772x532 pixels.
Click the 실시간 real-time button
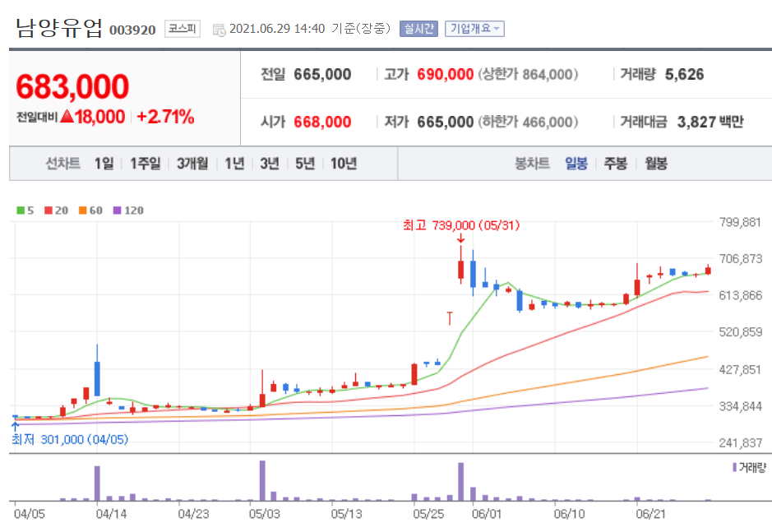(418, 29)
